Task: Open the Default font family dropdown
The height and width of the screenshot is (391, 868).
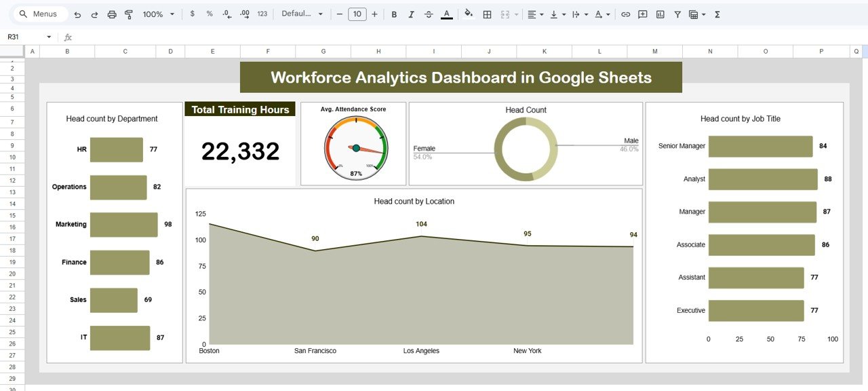Action: (x=302, y=14)
